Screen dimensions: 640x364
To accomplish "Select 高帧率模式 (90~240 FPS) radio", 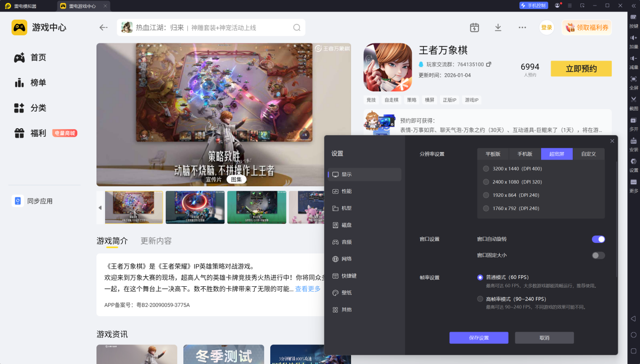I will 480,299.
